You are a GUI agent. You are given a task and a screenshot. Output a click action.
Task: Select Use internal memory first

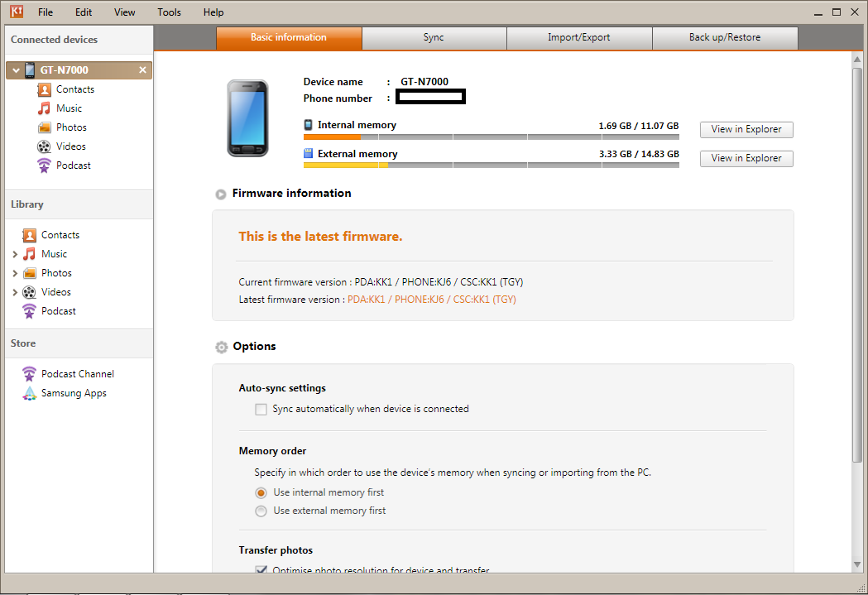261,492
